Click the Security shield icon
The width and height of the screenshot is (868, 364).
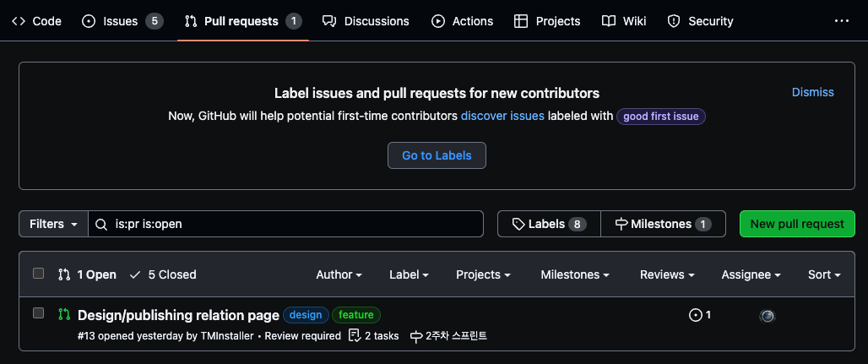click(x=674, y=21)
